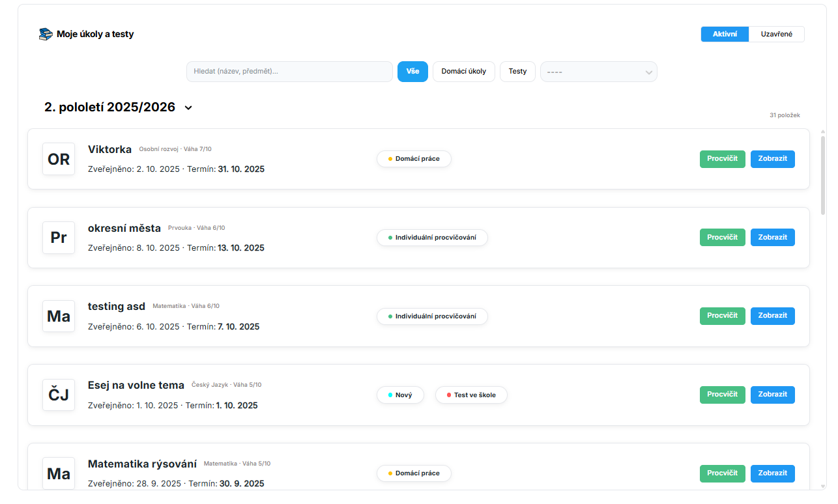
Task: Filter by Domácí úkoly
Action: click(464, 72)
